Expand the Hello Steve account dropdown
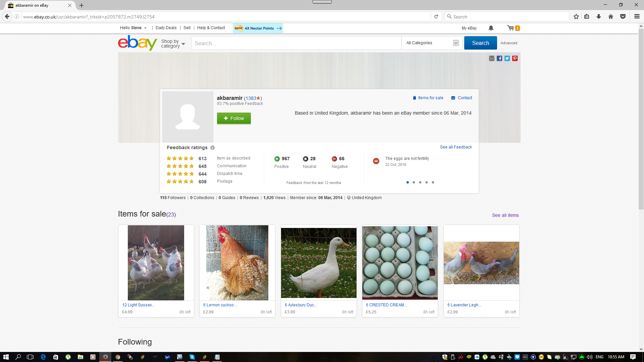The height and width of the screenshot is (362, 644). point(133,28)
